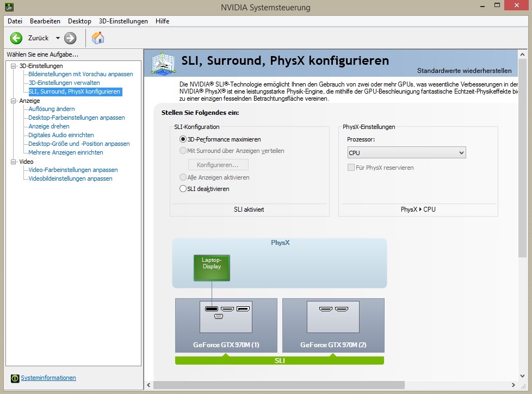Click Standardwerte wiederherstellen link
The width and height of the screenshot is (532, 394).
pos(464,71)
